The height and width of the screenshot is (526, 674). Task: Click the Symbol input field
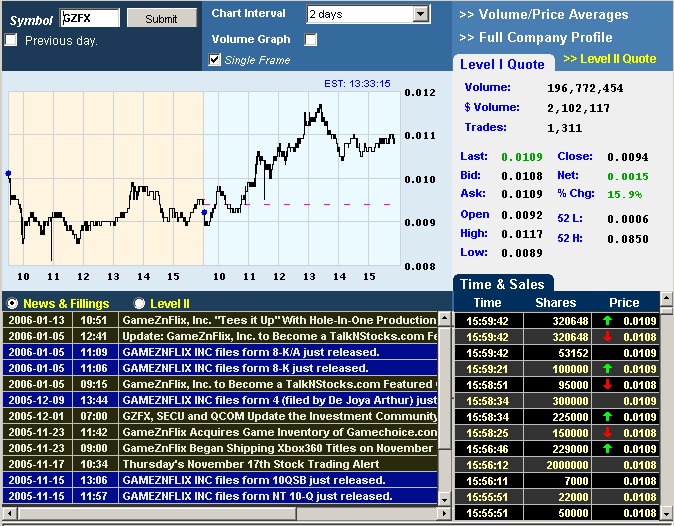[90, 18]
